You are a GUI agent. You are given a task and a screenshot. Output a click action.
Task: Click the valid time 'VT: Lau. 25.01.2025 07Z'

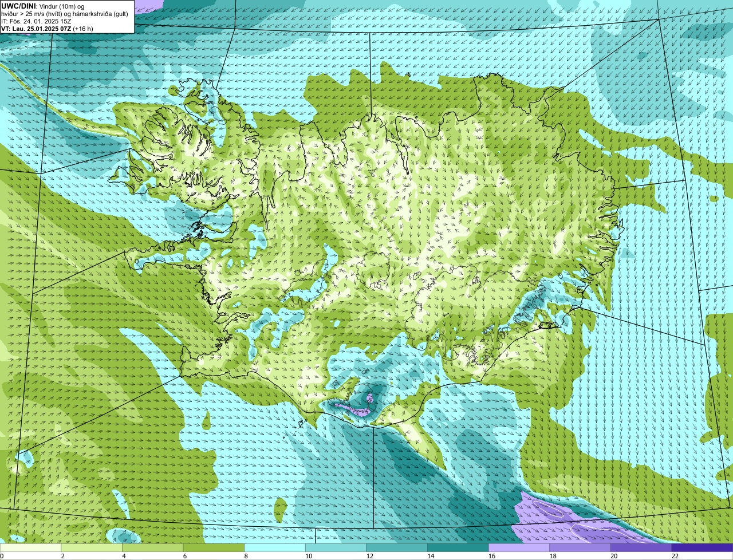(x=36, y=28)
